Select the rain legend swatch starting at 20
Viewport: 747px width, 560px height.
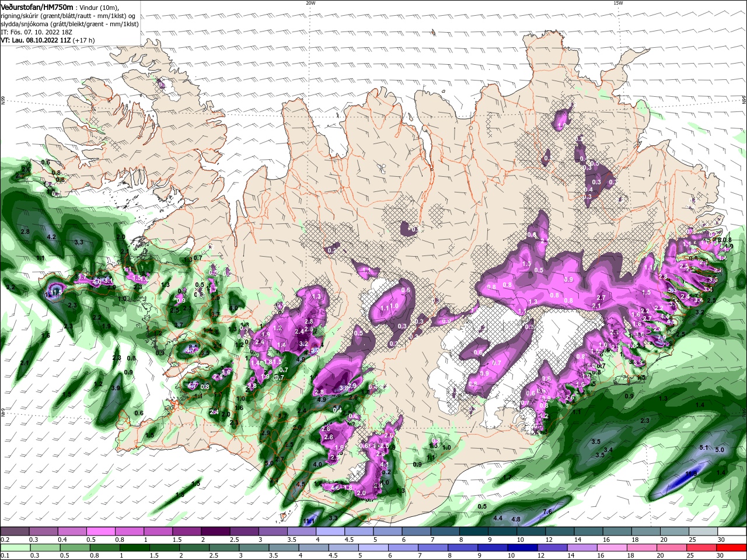point(672,548)
